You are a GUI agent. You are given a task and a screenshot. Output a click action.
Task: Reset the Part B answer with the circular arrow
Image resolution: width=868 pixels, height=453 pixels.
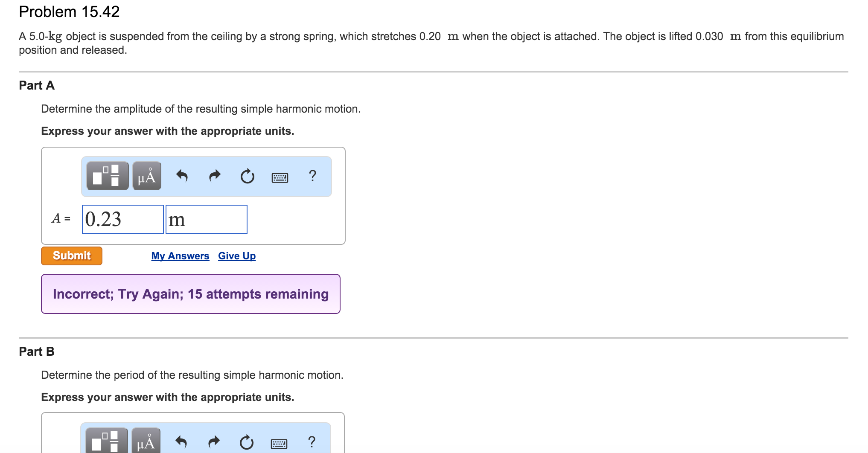pyautogui.click(x=246, y=442)
